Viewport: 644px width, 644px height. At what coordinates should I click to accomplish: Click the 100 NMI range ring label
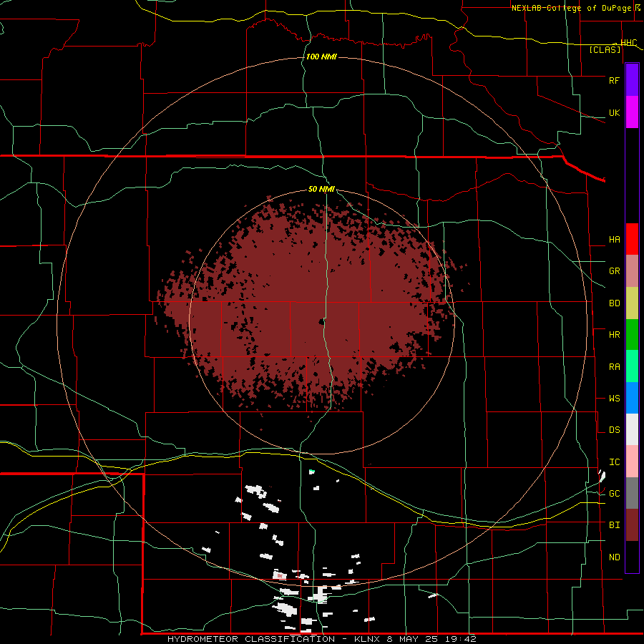click(321, 57)
